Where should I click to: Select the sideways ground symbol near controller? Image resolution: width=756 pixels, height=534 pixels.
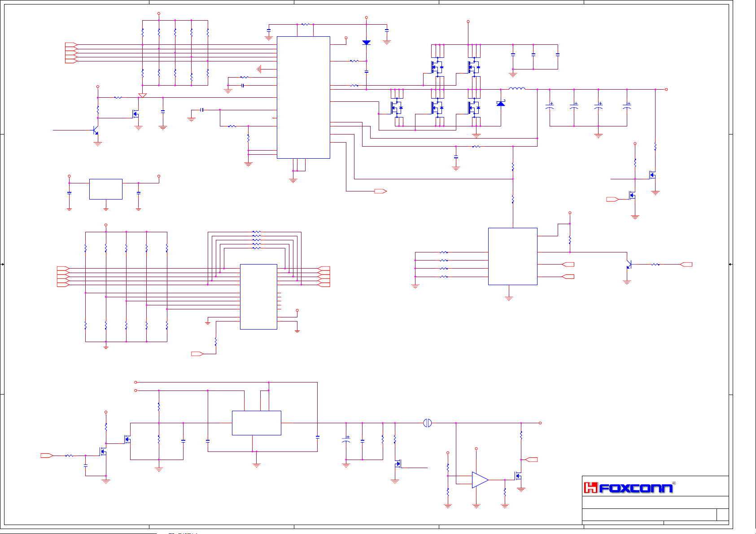pos(259,69)
